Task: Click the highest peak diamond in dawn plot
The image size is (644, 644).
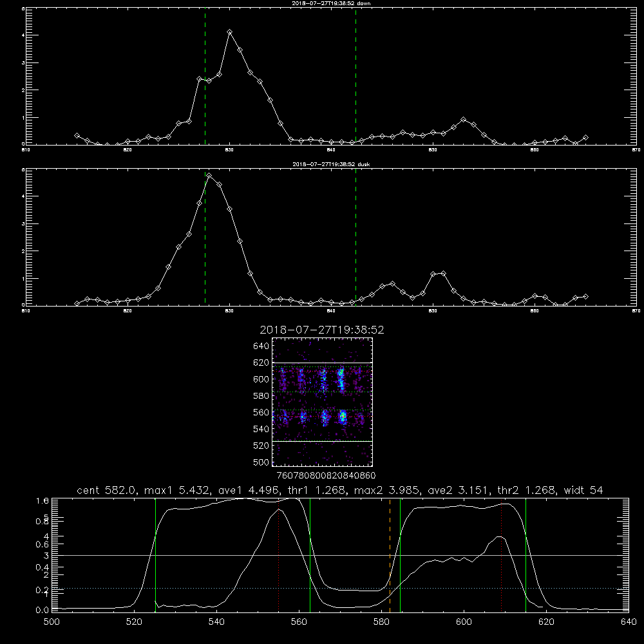Action: (230, 32)
